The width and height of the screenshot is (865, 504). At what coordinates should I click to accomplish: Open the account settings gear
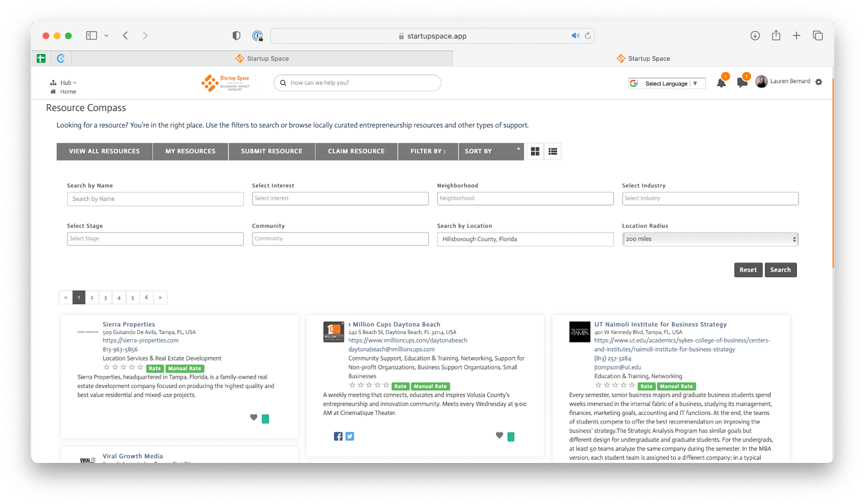click(819, 82)
